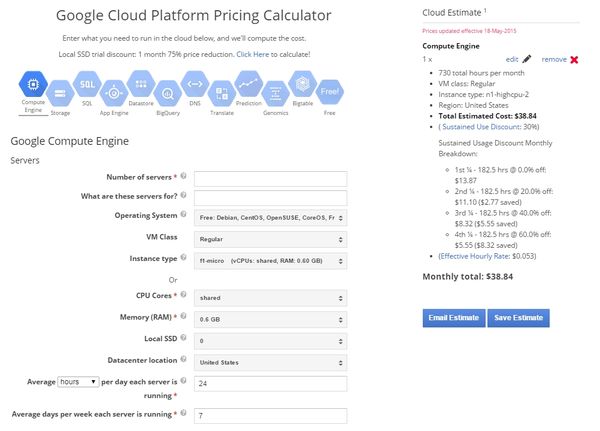Focus the Number of servers field

(270, 178)
